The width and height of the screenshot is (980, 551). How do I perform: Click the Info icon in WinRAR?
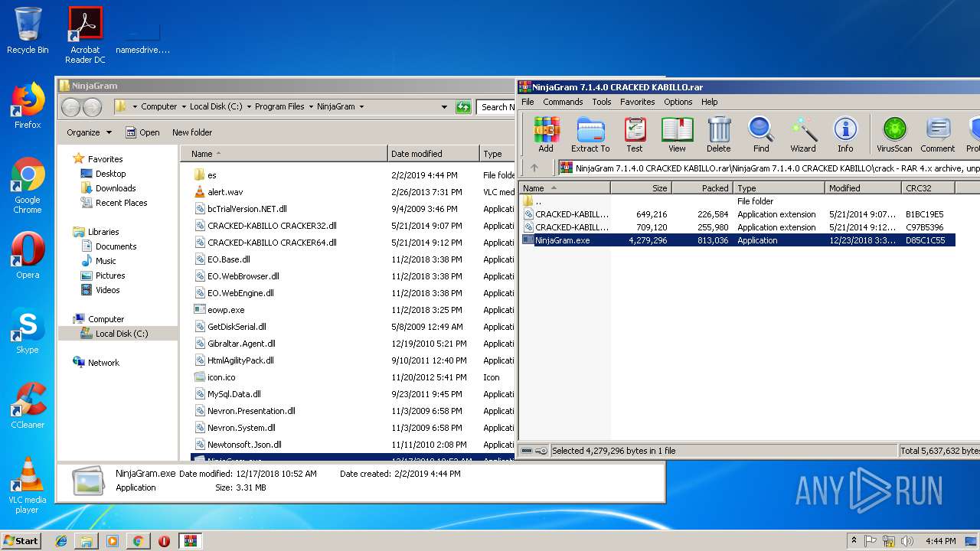click(845, 135)
